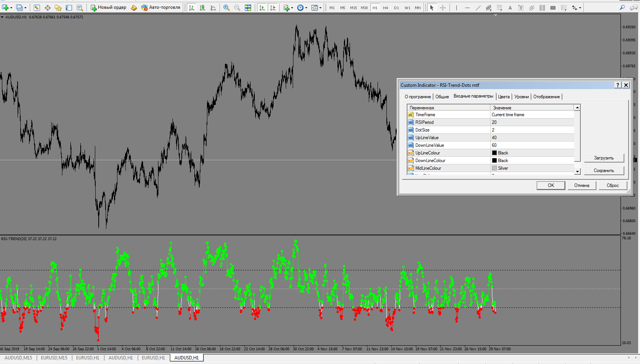Expand the new chart dropdown arrow

coord(11,8)
